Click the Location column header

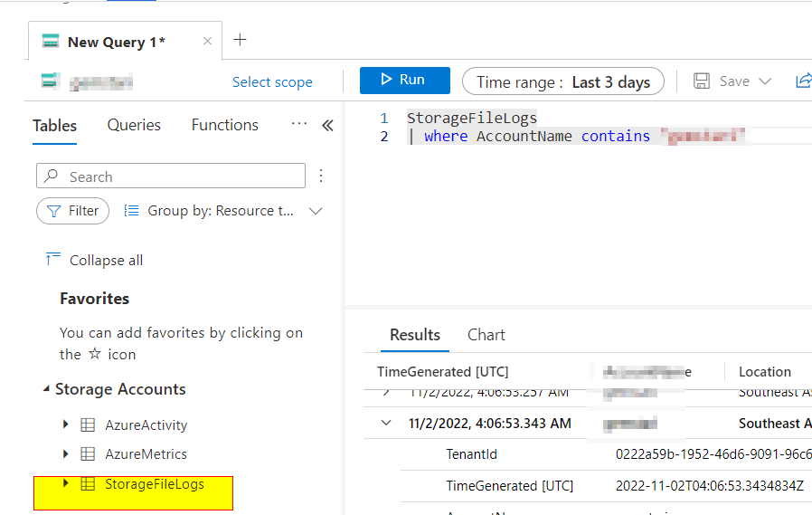(x=765, y=371)
